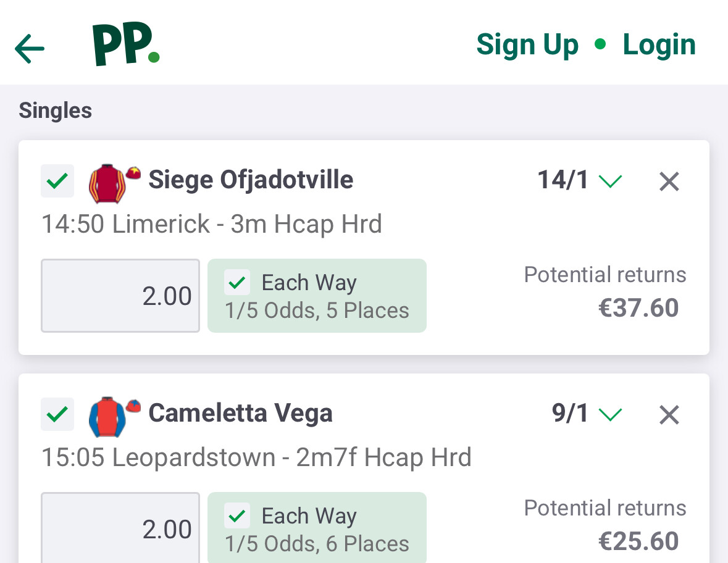The image size is (728, 563).
Task: Select the Siege Ofjadotville horse name
Action: coord(251,180)
